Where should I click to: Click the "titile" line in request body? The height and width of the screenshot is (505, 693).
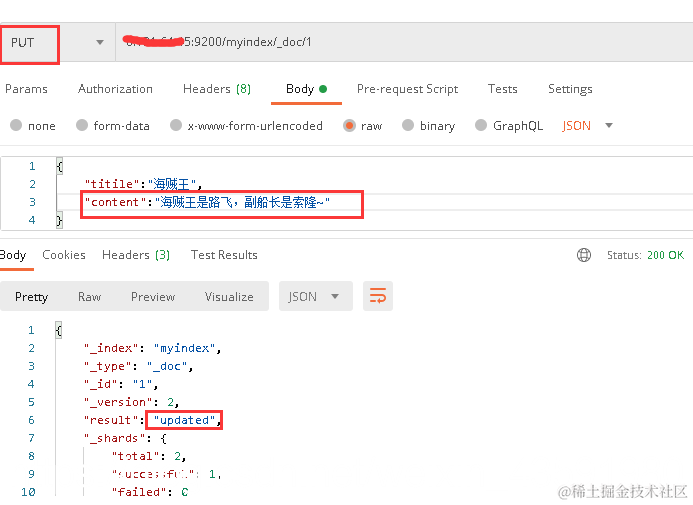click(144, 184)
